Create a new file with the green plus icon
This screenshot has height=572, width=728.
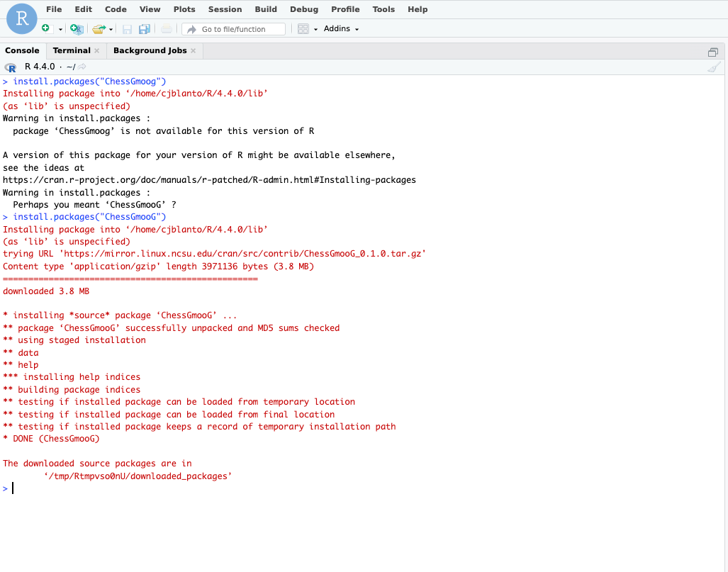(45, 28)
